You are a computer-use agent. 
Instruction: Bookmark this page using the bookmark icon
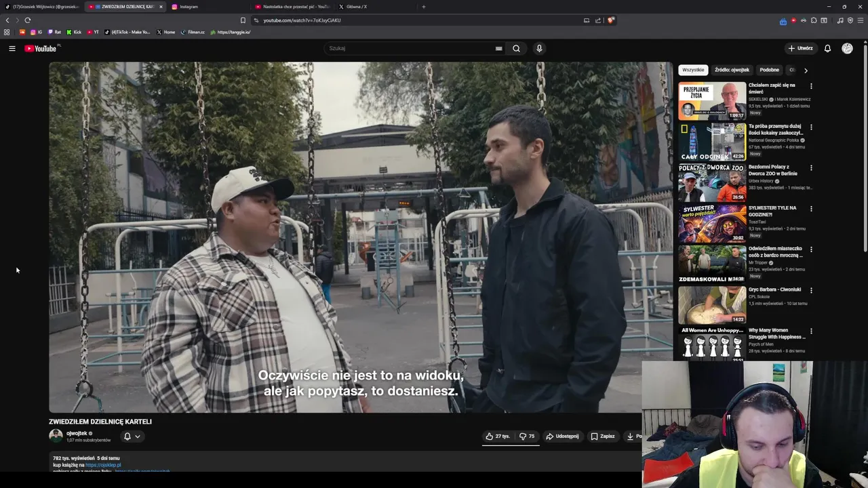pos(243,20)
